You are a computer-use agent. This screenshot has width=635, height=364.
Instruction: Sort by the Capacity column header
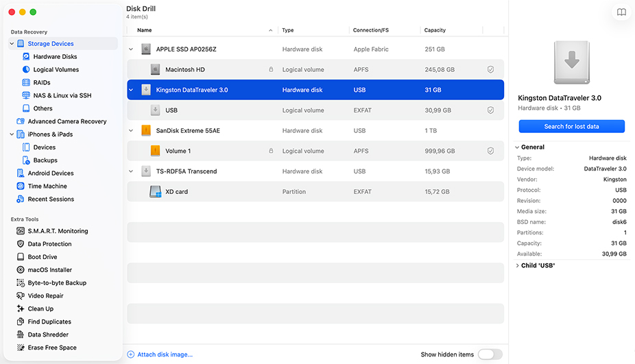[x=435, y=30]
